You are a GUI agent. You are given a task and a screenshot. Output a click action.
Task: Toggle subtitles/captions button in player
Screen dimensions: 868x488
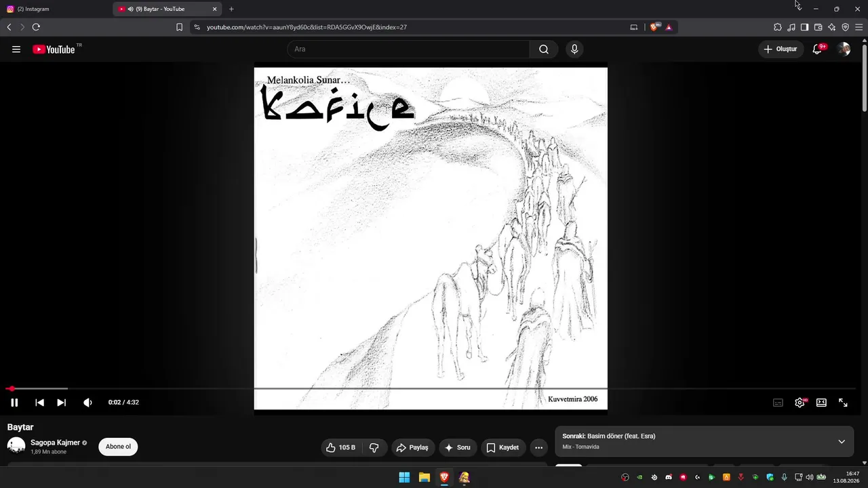coord(778,403)
